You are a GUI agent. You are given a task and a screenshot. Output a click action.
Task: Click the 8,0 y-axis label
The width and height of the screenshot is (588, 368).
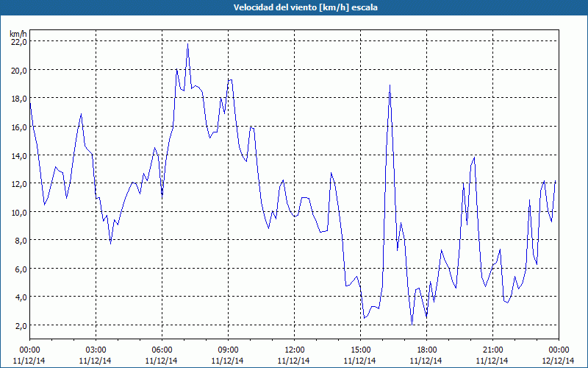(x=21, y=241)
